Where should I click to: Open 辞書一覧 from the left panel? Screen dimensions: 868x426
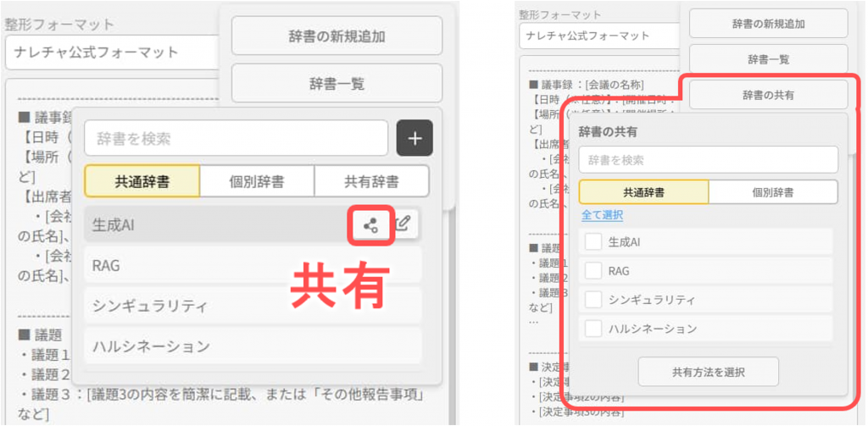(x=337, y=83)
